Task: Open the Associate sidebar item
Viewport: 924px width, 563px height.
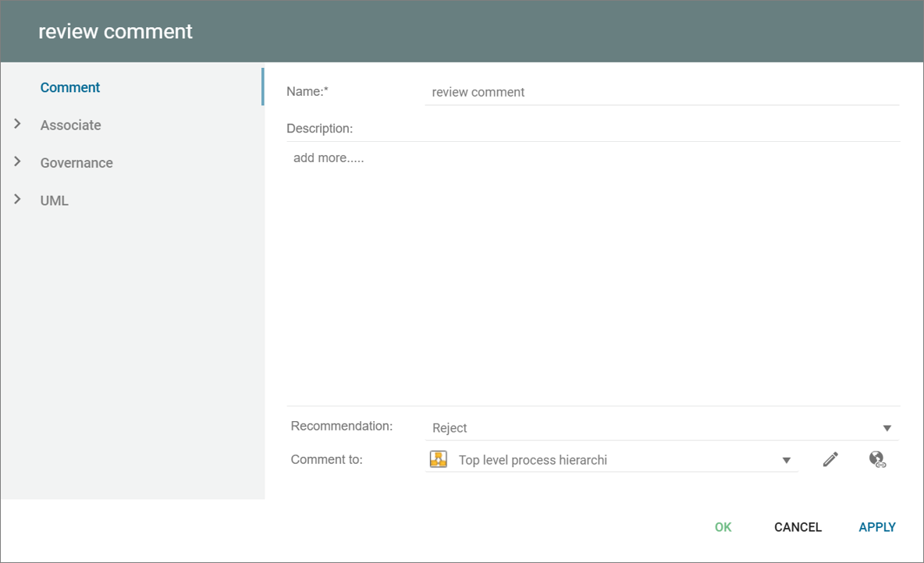Action: tap(71, 126)
